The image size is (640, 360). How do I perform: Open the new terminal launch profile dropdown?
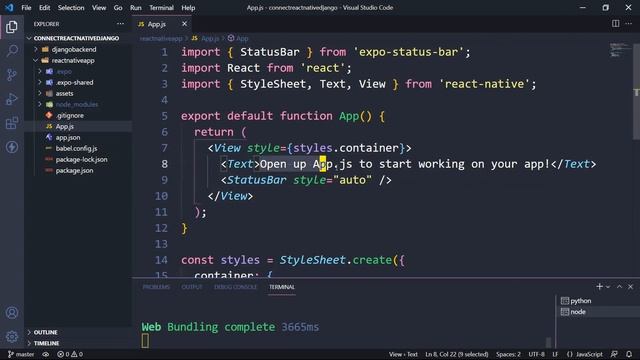coord(608,287)
